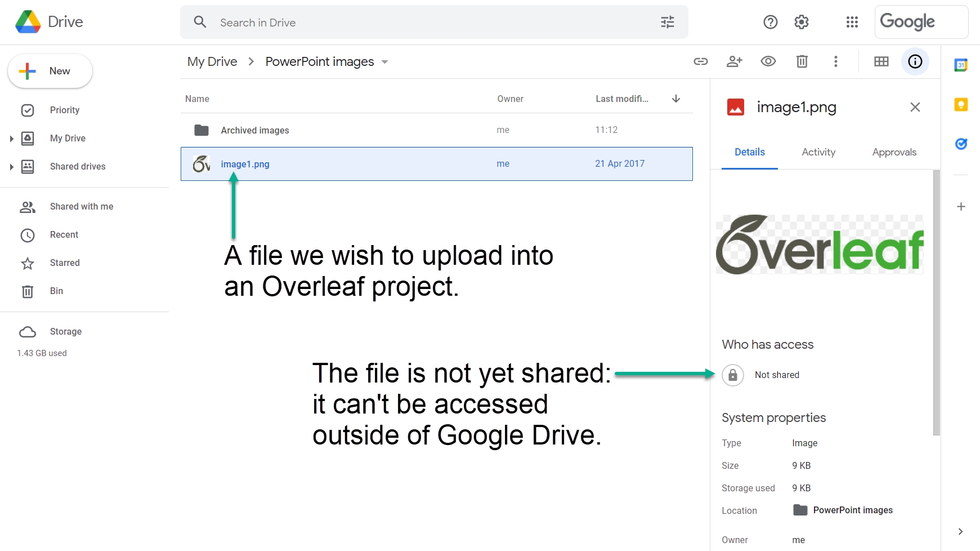The width and height of the screenshot is (980, 551).
Task: Click the New button
Action: pos(50,71)
